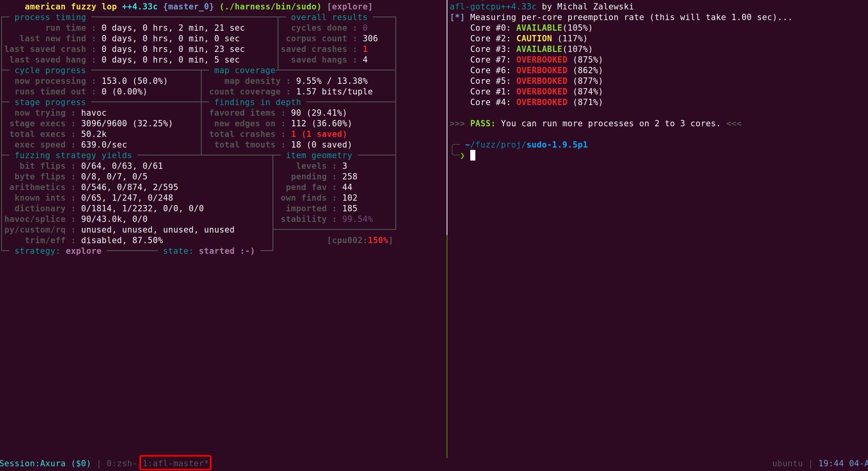
Task: Click the now processing value 153.0 (50.0%)
Action: coord(134,81)
